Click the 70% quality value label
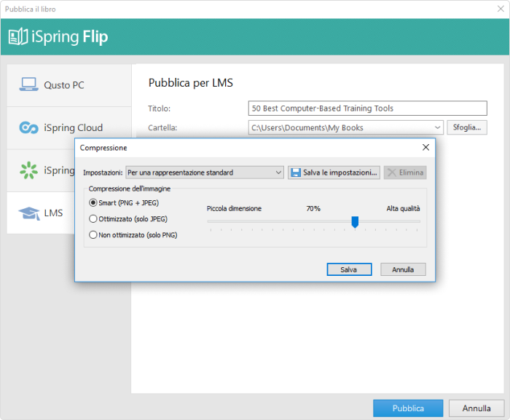 click(313, 208)
